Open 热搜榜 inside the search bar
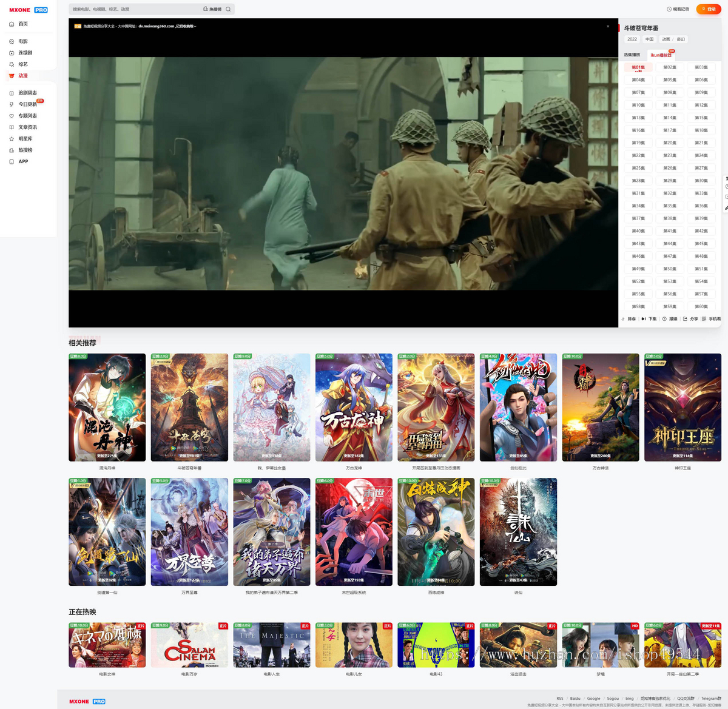 212,9
